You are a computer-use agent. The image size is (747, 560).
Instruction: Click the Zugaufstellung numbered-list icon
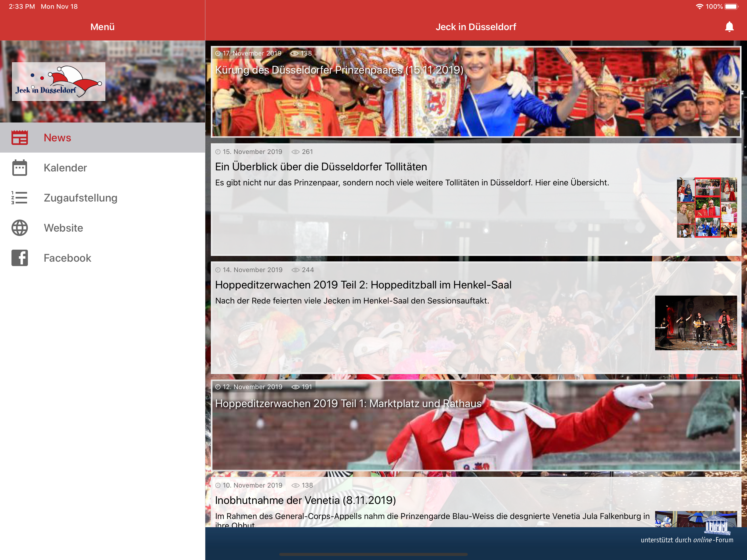tap(19, 198)
